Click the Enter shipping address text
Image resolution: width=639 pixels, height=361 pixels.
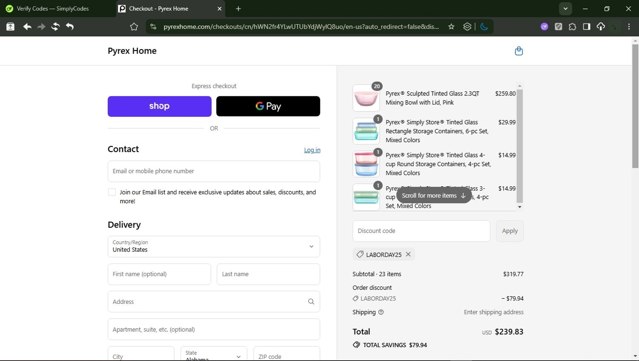[494, 312]
